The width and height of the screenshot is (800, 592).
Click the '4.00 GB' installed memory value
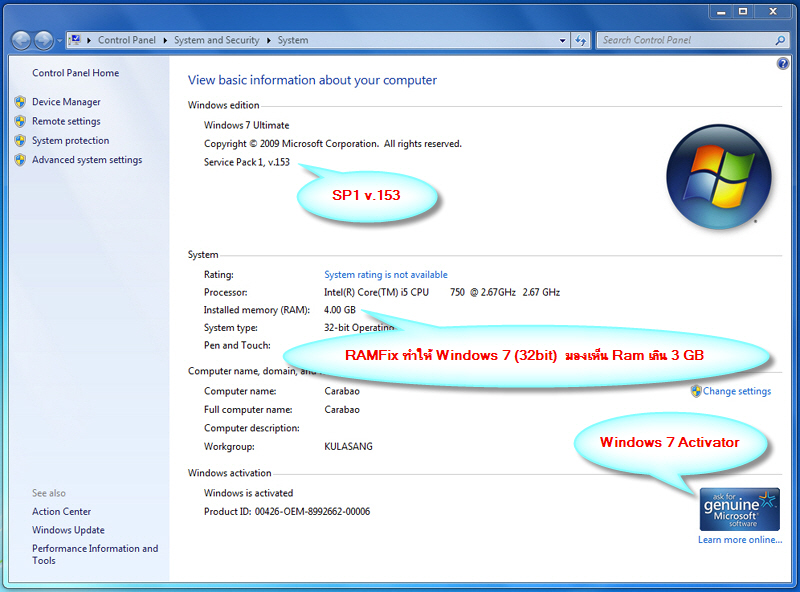[x=340, y=310]
